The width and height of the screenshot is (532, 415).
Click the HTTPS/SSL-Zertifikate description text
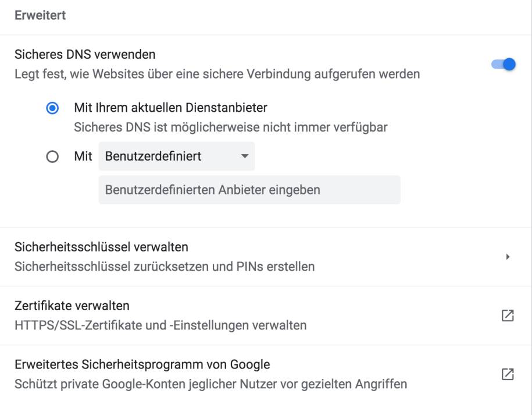(x=160, y=325)
